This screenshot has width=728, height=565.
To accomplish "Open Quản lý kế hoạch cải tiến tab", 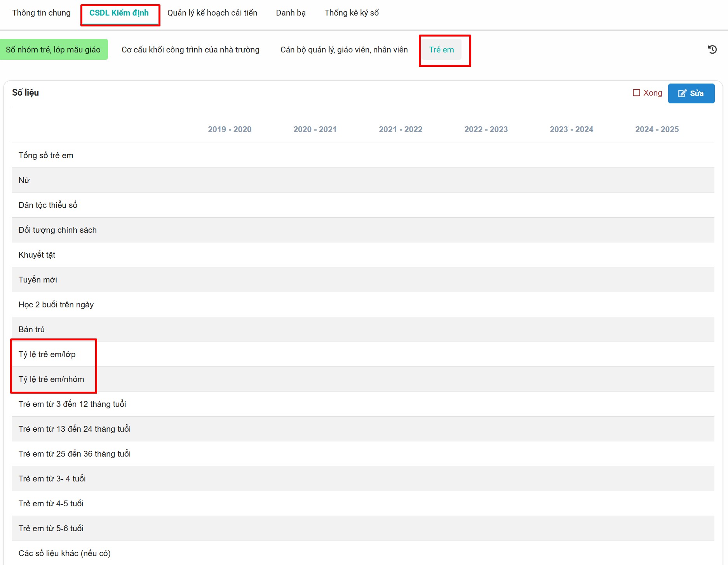I will coord(212,13).
